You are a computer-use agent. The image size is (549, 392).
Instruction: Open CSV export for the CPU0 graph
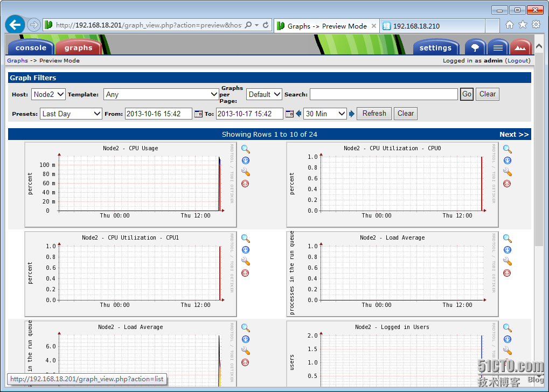508,160
